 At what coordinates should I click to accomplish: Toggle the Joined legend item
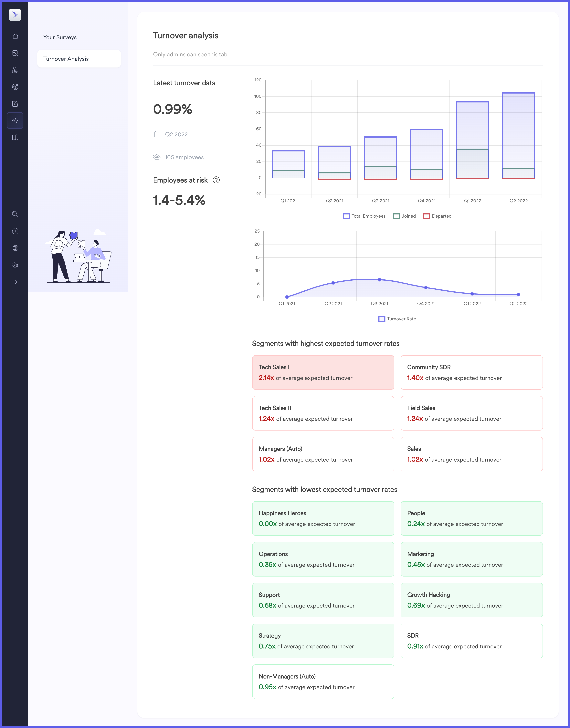coord(404,216)
